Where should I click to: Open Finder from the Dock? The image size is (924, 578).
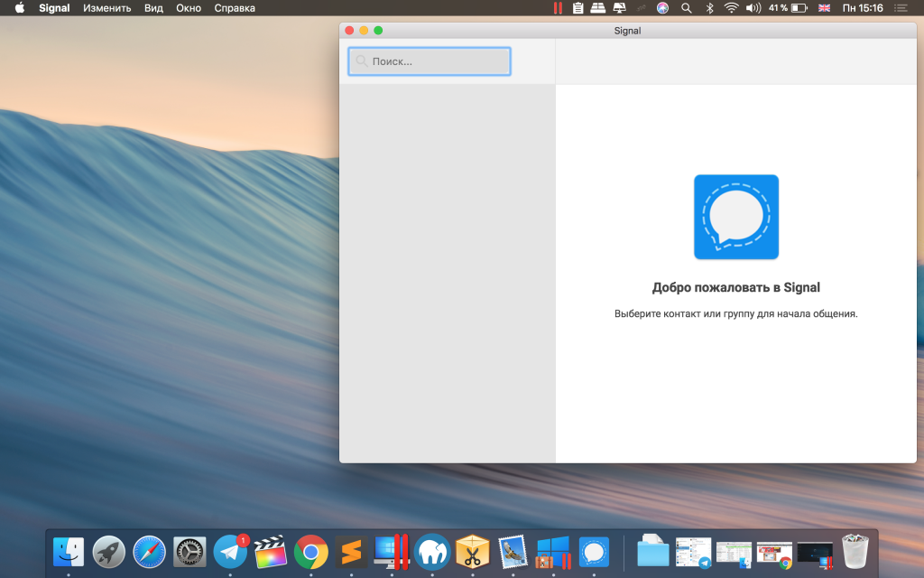pos(69,553)
